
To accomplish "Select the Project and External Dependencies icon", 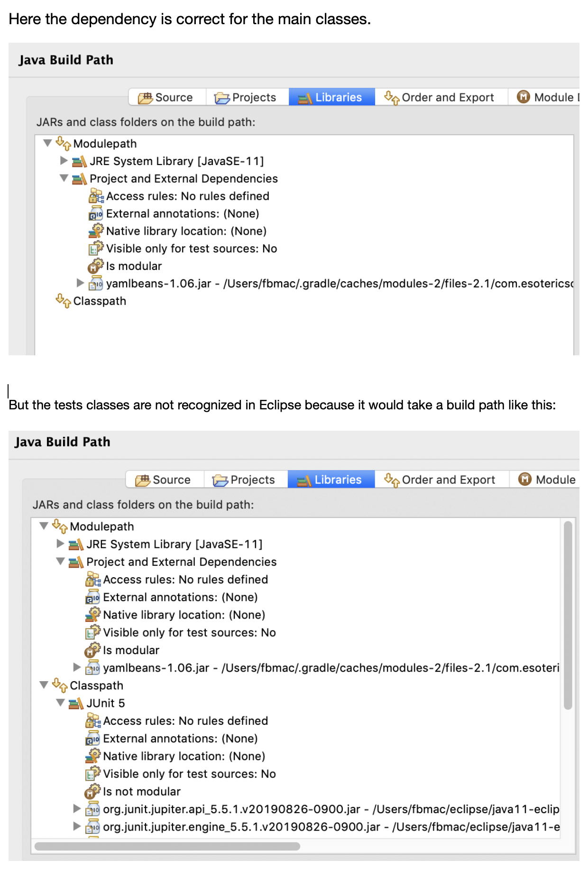I will 79,179.
